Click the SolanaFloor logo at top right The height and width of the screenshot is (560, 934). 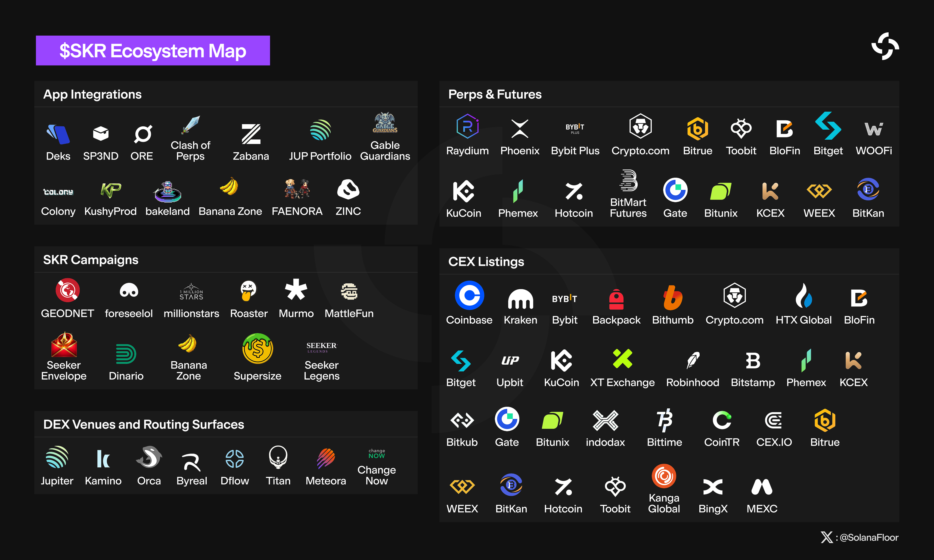(x=885, y=46)
